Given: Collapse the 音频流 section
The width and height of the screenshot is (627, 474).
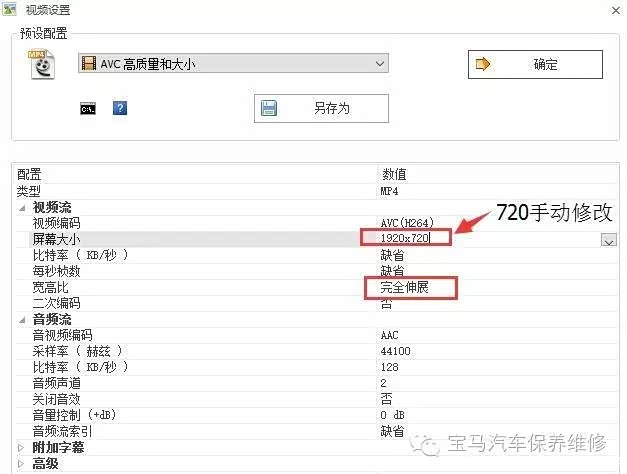Looking at the screenshot, I should point(22,320).
